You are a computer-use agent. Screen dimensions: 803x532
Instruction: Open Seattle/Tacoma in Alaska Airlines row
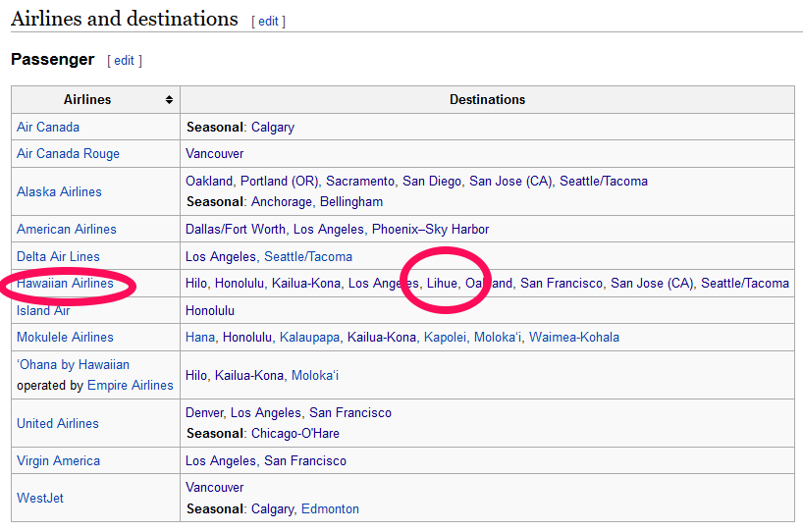[604, 182]
